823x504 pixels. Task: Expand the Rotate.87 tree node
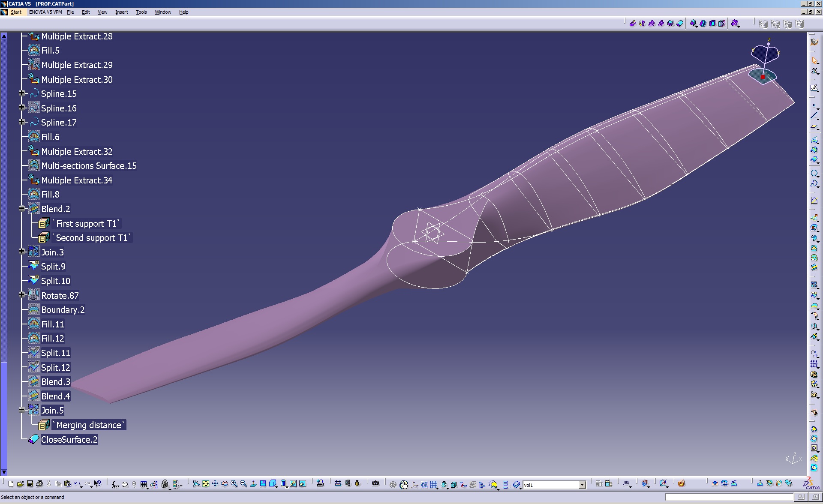22,295
